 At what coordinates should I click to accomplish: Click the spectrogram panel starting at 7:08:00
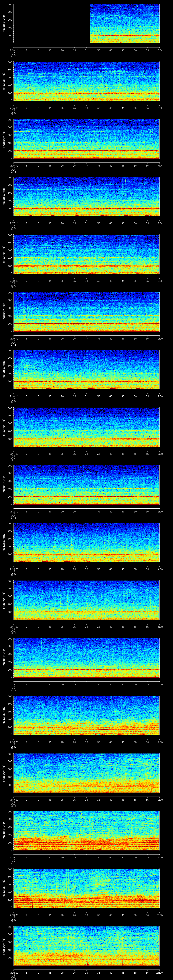pyautogui.click(x=87, y=254)
